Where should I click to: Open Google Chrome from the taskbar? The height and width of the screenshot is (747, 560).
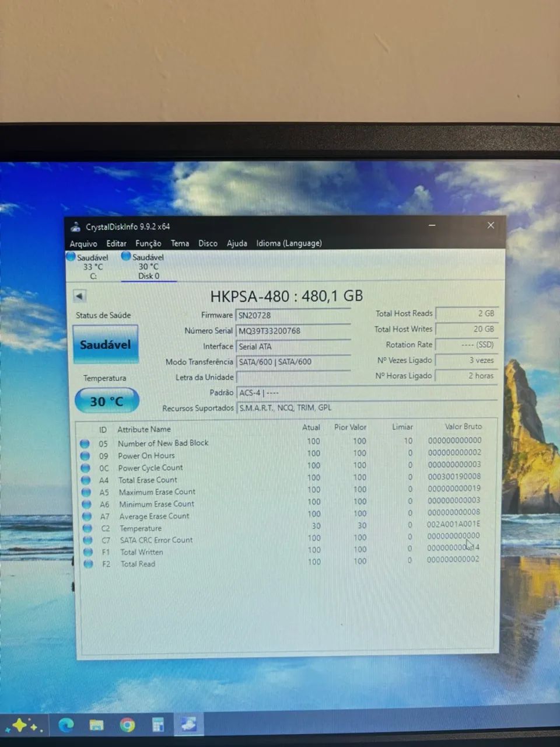127,725
